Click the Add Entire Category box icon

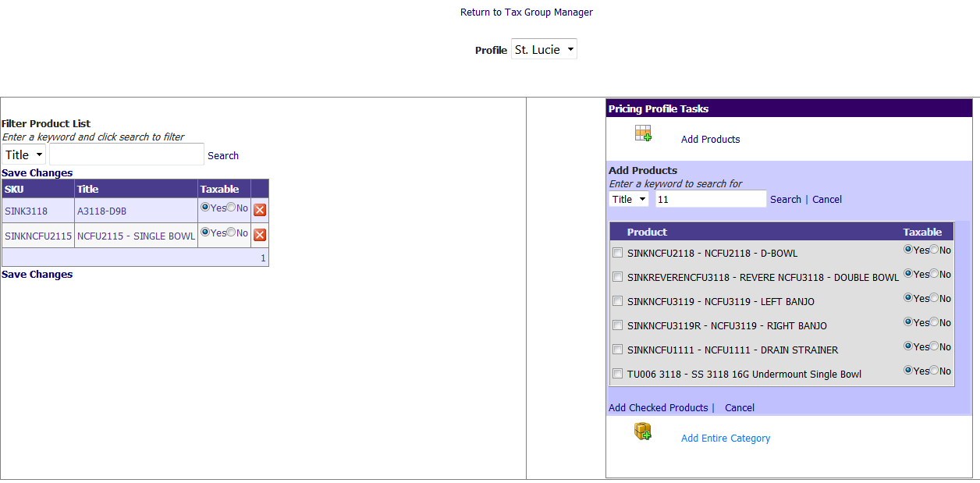pos(642,432)
